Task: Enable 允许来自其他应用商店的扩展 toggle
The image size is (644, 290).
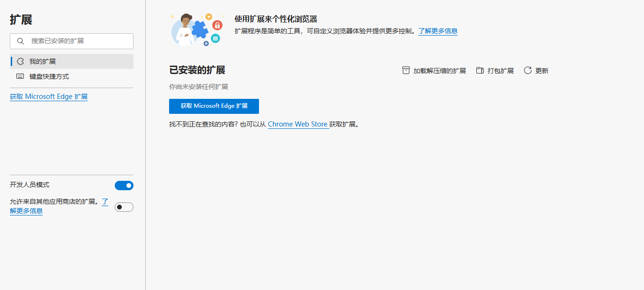Action: [x=124, y=207]
